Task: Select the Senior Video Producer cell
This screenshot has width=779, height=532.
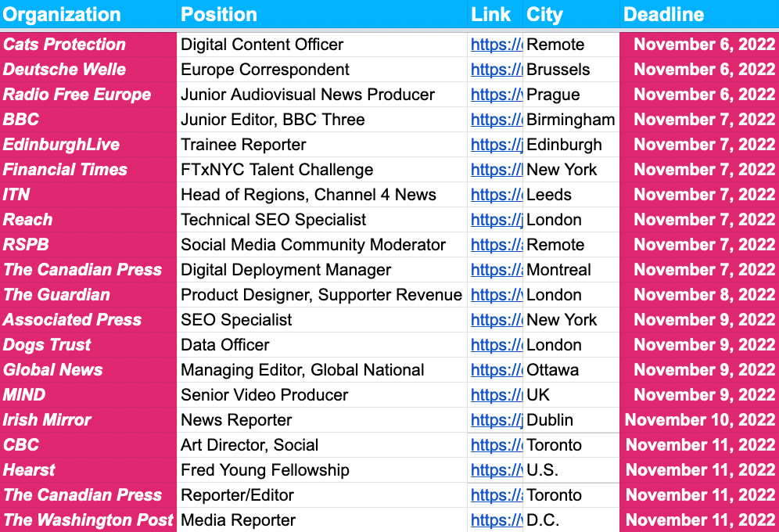Action: click(322, 395)
